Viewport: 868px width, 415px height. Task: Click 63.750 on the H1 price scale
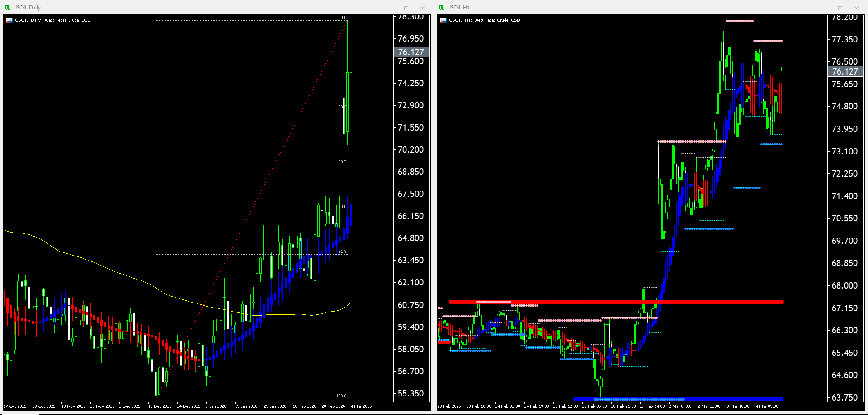[844, 397]
